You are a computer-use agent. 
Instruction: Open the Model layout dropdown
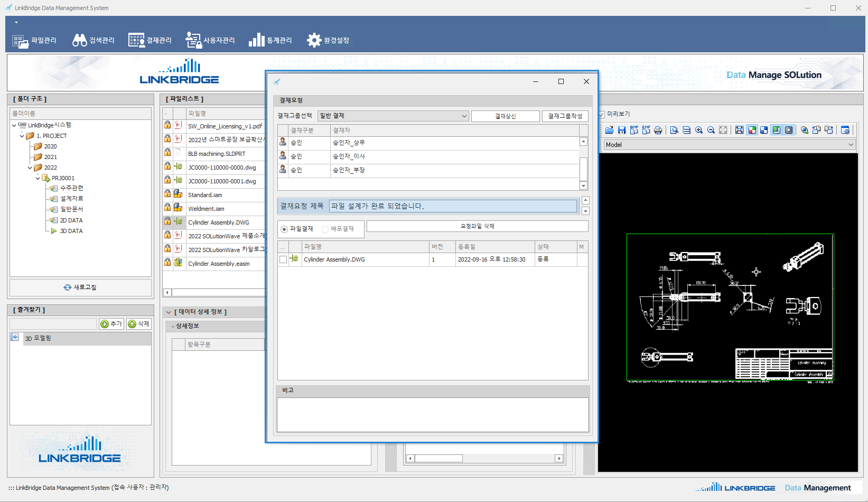coord(729,144)
